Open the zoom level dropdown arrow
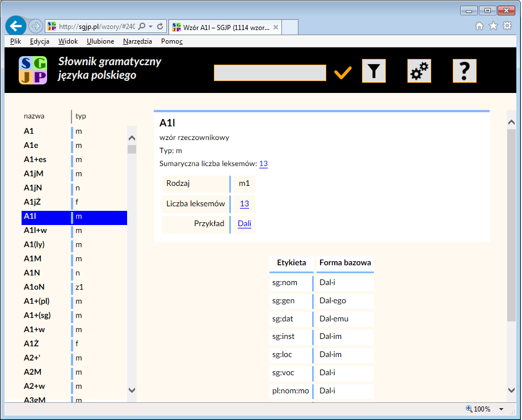Image resolution: width=522 pixels, height=420 pixels. (501, 409)
